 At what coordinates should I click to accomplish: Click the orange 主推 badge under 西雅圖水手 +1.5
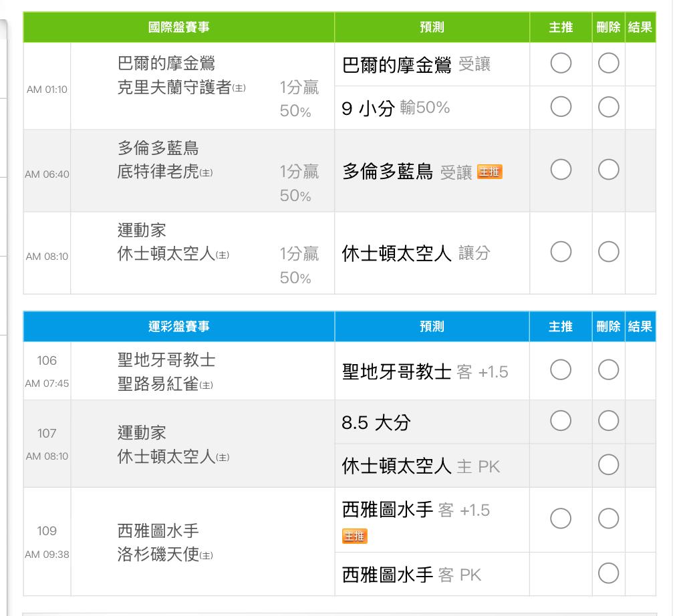click(x=355, y=536)
